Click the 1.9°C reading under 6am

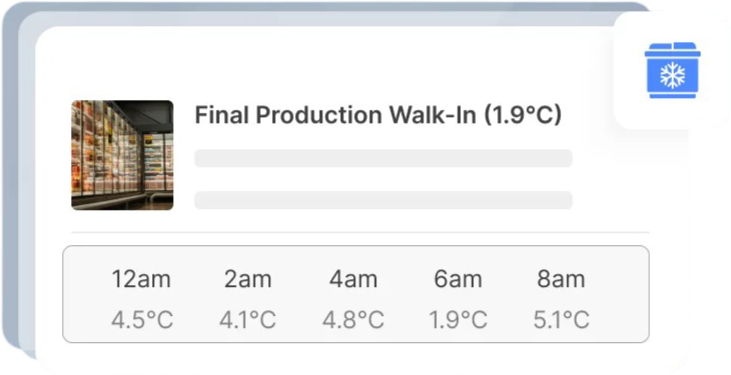458,320
